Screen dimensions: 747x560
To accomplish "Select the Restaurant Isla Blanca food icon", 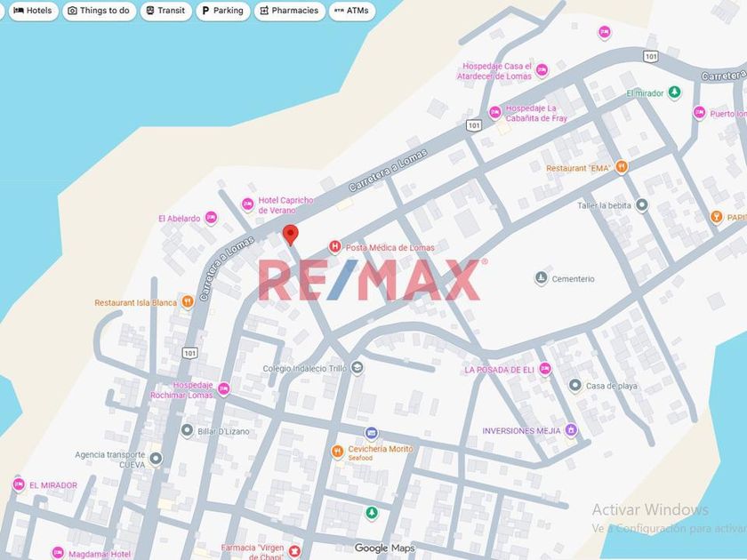I will (188, 301).
